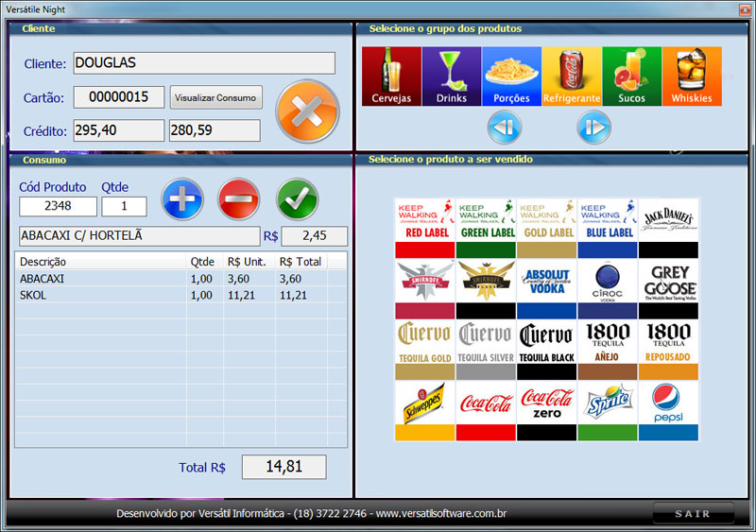Click the credit field showing 280,59
Viewport: 756px width, 532px height.
(x=215, y=130)
